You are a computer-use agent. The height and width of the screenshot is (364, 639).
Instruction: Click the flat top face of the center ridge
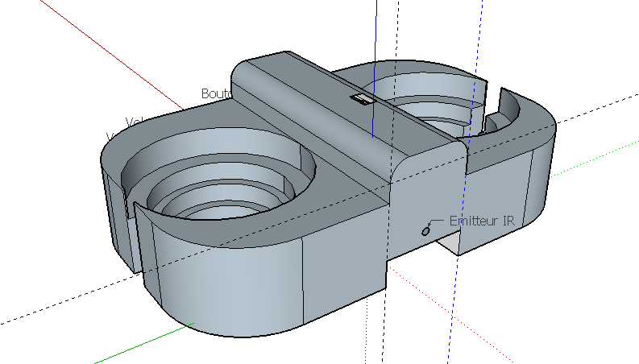pyautogui.click(x=322, y=105)
